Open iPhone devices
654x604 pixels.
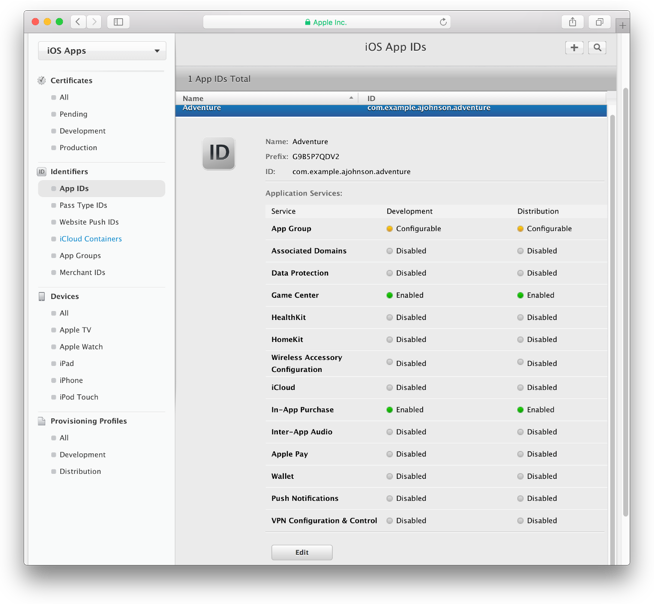pyautogui.click(x=71, y=380)
